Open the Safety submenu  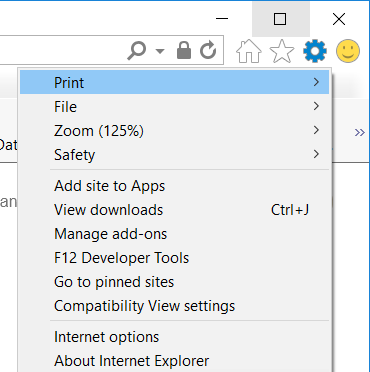click(174, 154)
